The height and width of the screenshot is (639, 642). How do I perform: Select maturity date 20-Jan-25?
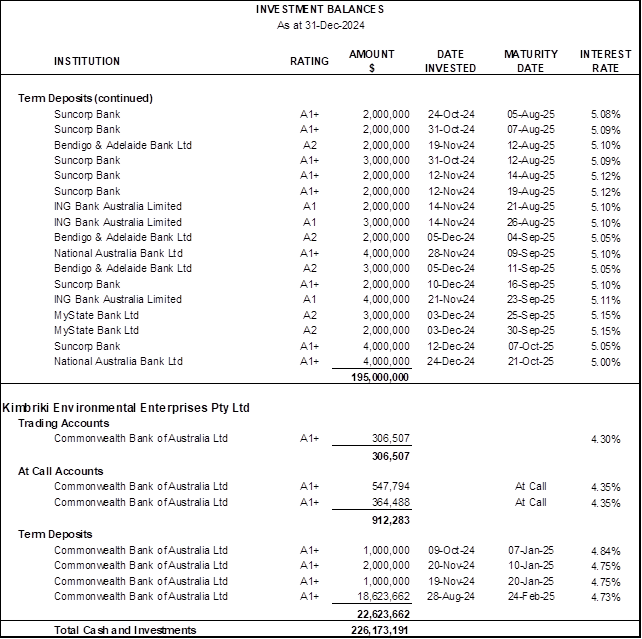click(x=531, y=581)
